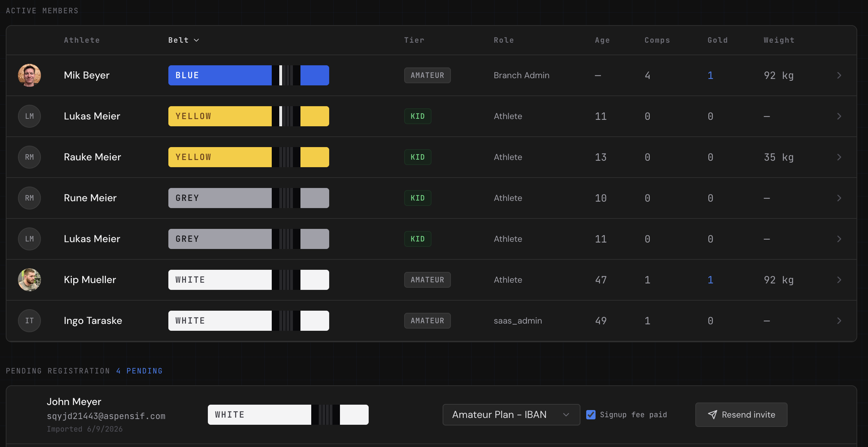The image size is (868, 447).
Task: Expand Rune Meier's row chevron
Action: pos(839,198)
